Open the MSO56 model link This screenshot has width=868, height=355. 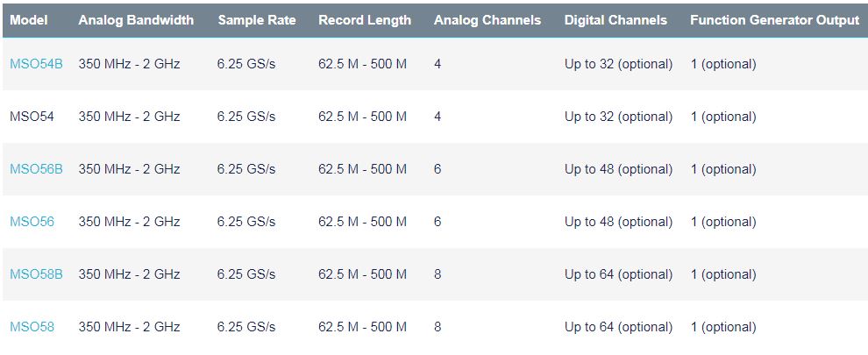click(x=32, y=222)
